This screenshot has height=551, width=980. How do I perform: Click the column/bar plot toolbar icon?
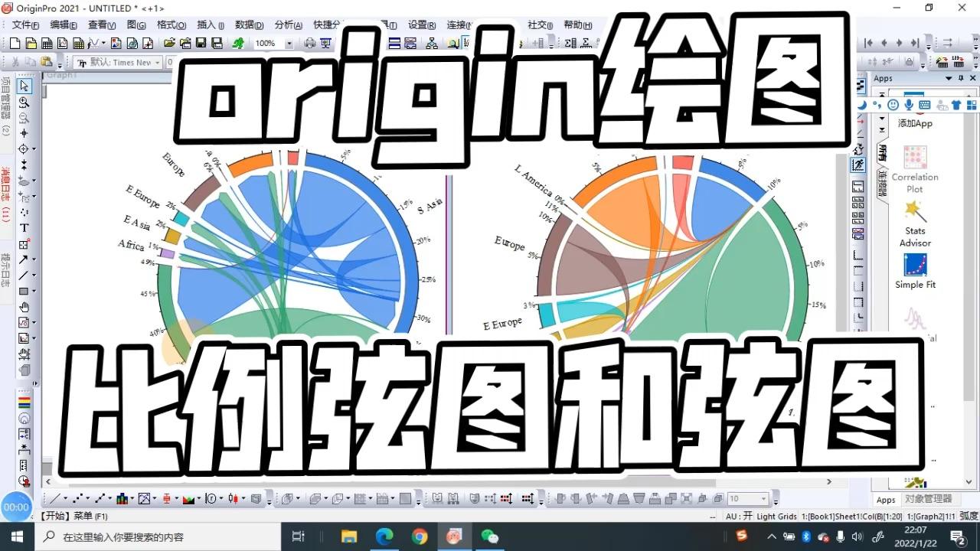pos(121,499)
